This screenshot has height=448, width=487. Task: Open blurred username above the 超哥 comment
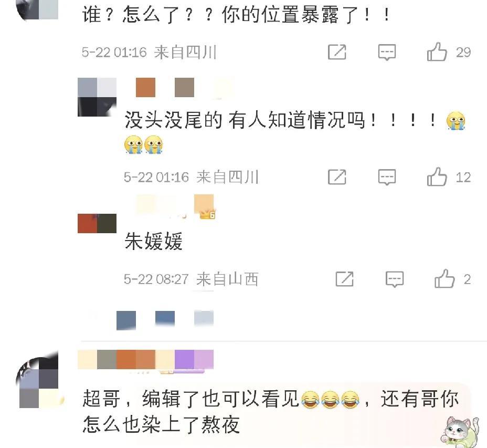pos(145,360)
